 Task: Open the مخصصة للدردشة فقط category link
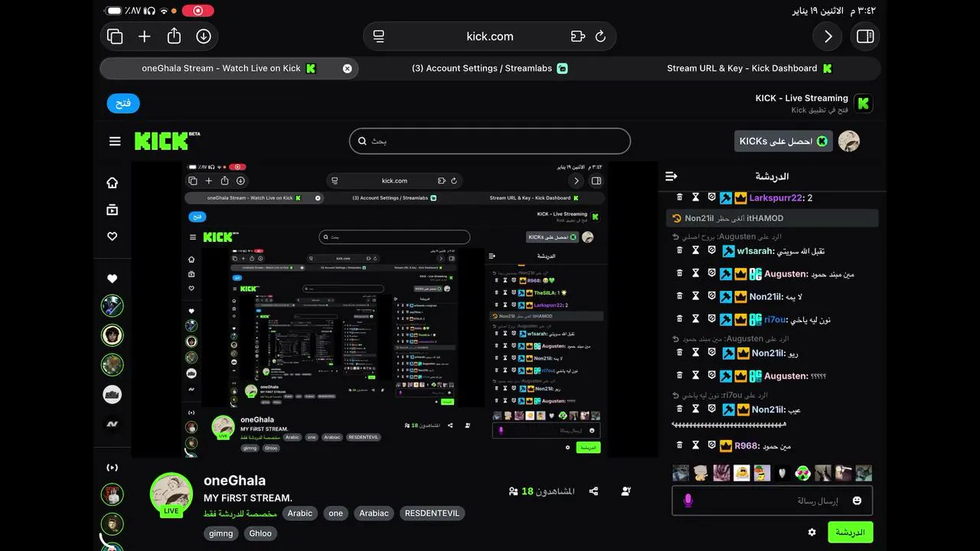[x=240, y=514]
